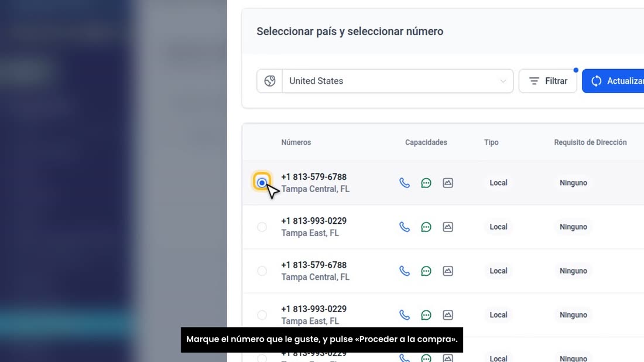This screenshot has width=644, height=362.
Task: Click the Números column header
Action: pos(296,142)
